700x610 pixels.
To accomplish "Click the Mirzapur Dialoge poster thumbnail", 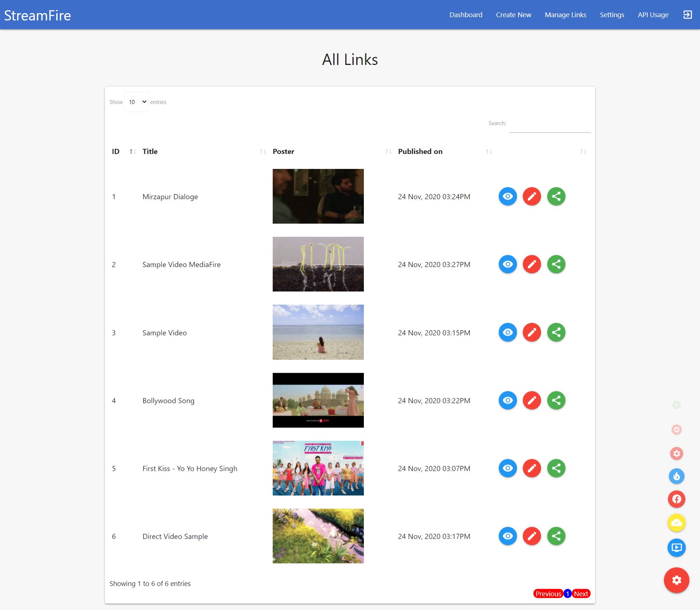I will click(x=318, y=196).
